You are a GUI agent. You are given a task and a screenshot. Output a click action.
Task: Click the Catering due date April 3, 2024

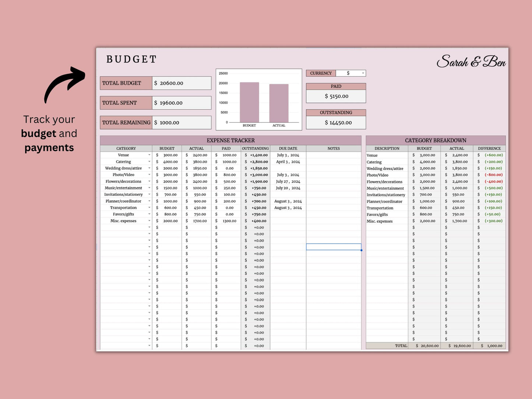pos(288,162)
